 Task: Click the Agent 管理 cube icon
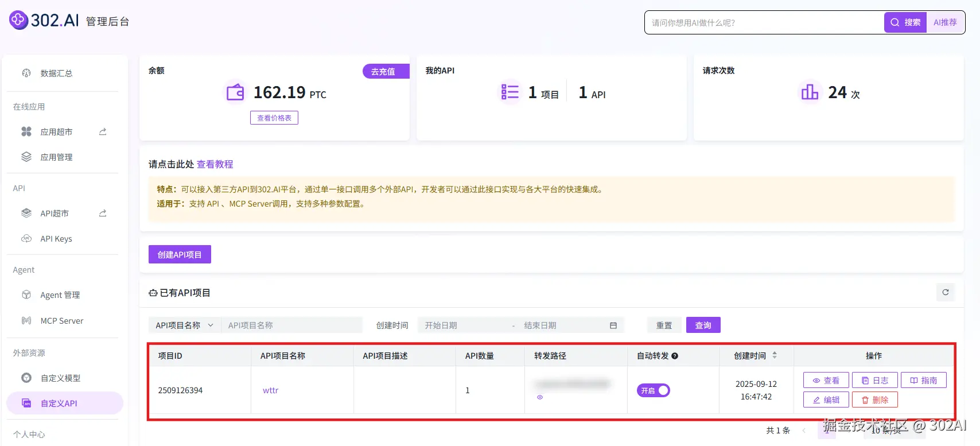26,294
